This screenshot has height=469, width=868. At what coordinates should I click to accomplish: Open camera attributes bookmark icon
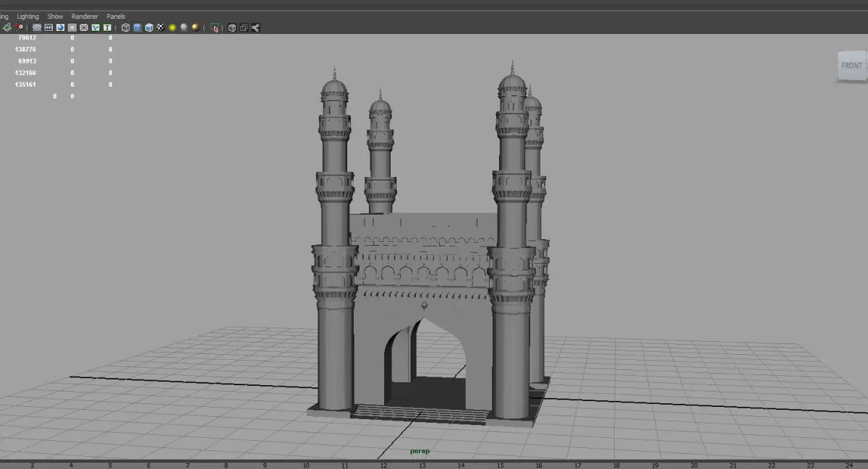19,27
